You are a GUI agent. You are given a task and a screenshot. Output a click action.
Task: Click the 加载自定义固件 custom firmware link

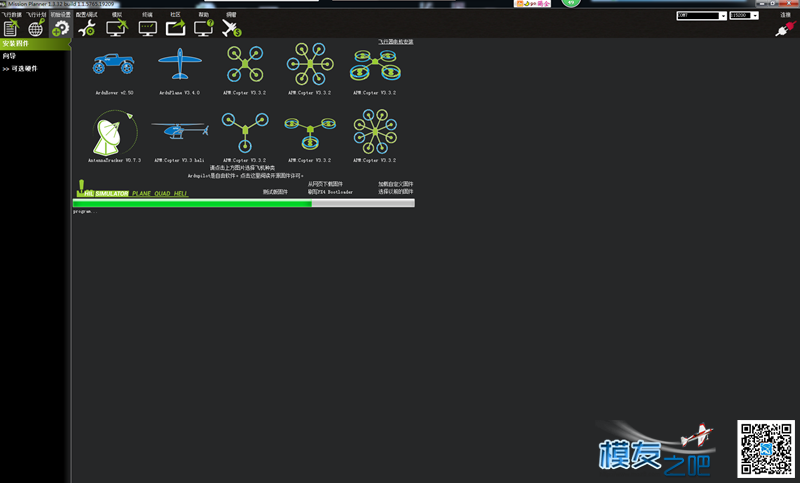395,184
